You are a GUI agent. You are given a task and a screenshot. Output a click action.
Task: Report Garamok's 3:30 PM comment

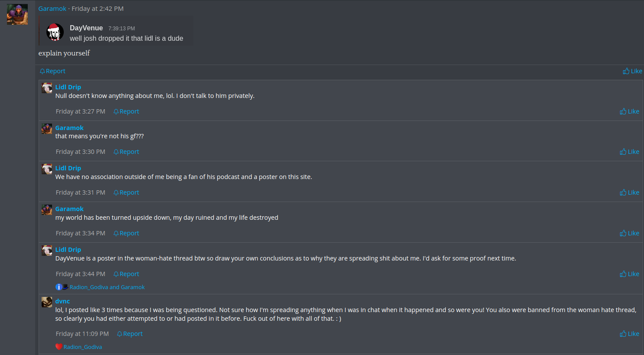(126, 152)
